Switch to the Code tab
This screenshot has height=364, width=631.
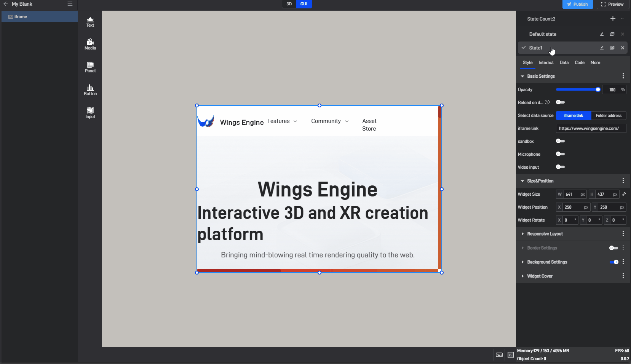pyautogui.click(x=580, y=62)
